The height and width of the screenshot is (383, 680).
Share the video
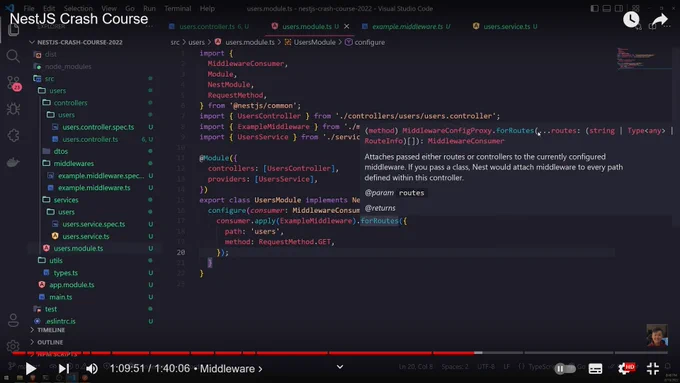(660, 20)
